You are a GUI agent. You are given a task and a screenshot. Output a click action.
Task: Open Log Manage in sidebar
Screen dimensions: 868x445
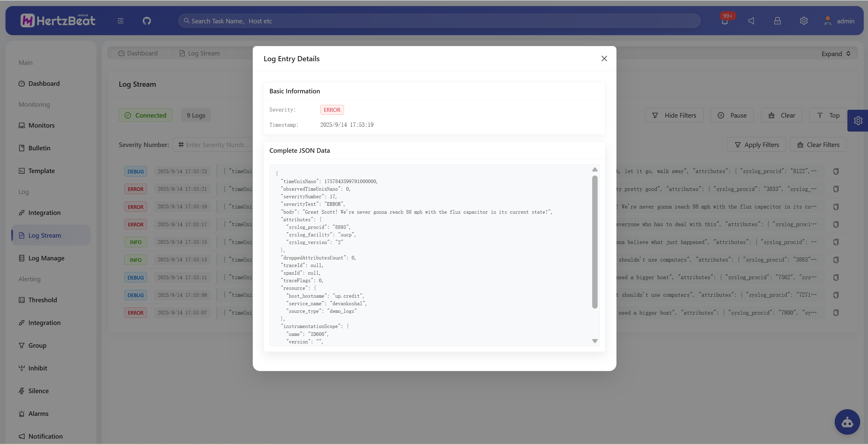click(46, 258)
